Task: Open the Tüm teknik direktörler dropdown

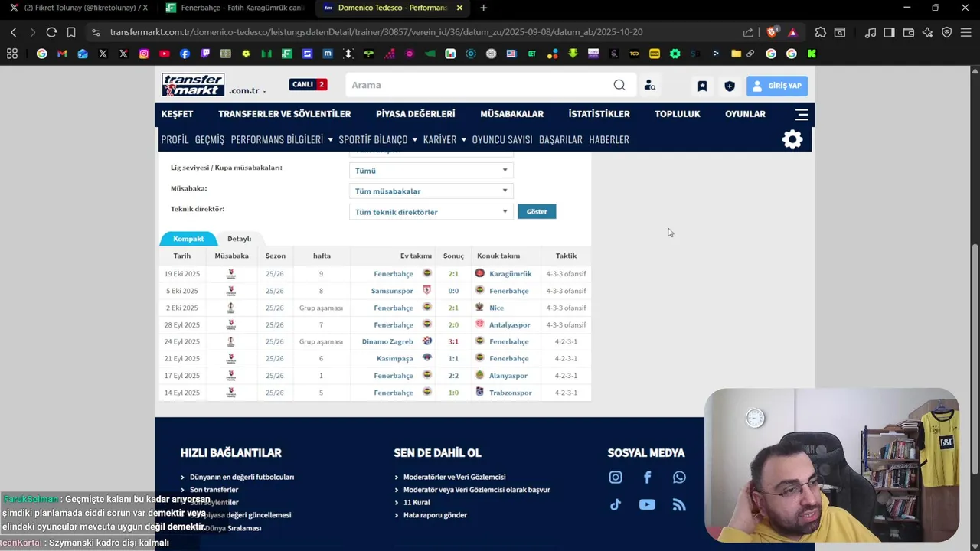Action: (x=431, y=212)
